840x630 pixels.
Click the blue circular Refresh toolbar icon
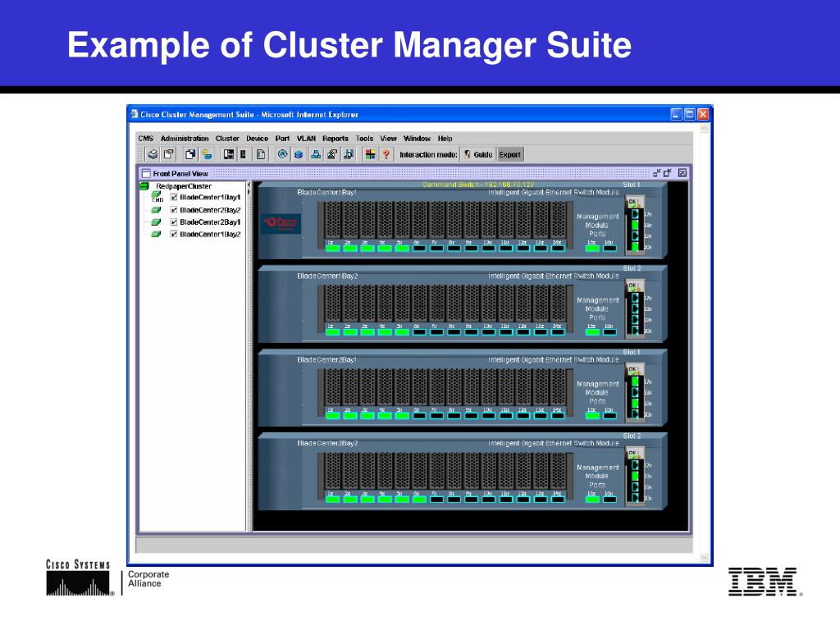[x=282, y=154]
